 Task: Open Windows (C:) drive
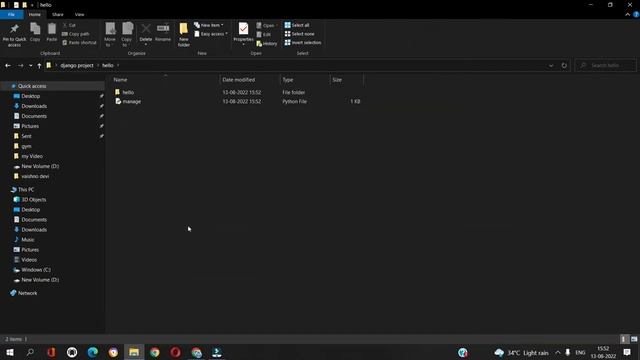[x=36, y=270]
